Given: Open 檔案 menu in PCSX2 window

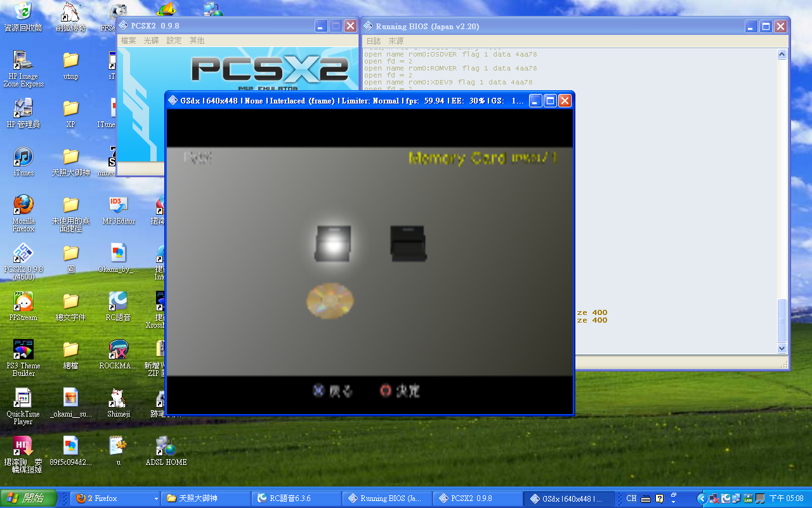Looking at the screenshot, I should 129,40.
